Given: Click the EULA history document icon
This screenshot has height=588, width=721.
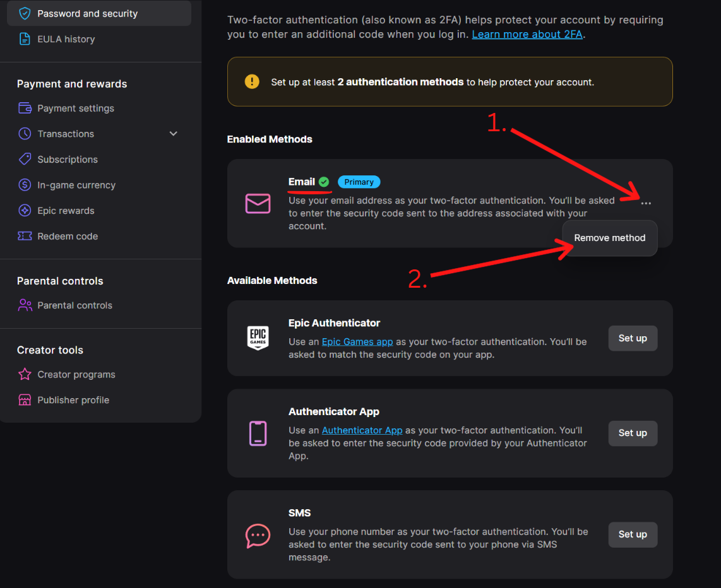Looking at the screenshot, I should point(25,39).
